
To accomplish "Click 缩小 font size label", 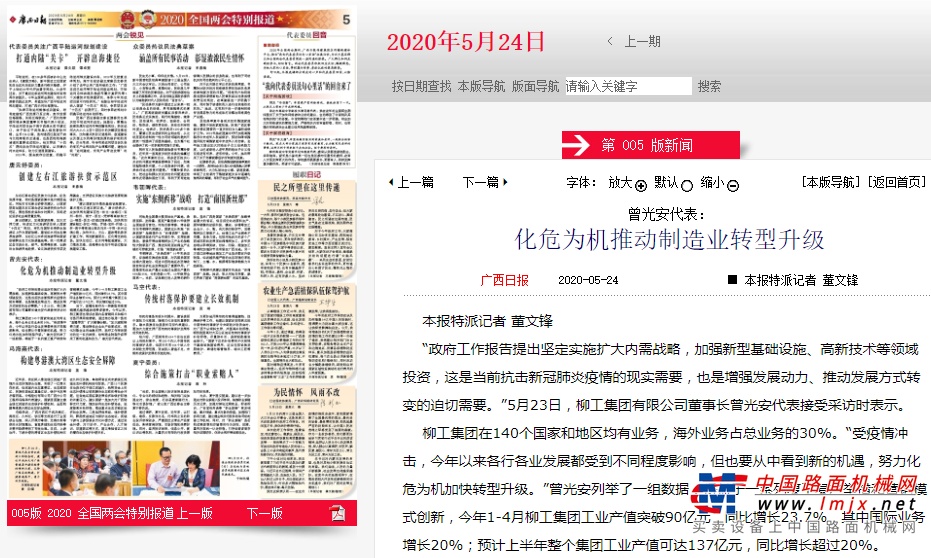I will pyautogui.click(x=712, y=182).
